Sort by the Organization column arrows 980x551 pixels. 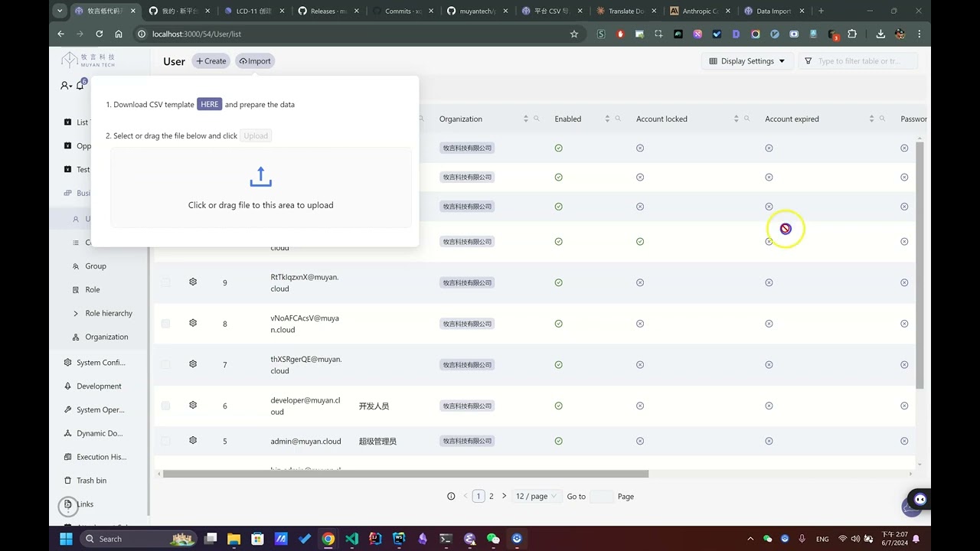click(x=526, y=119)
